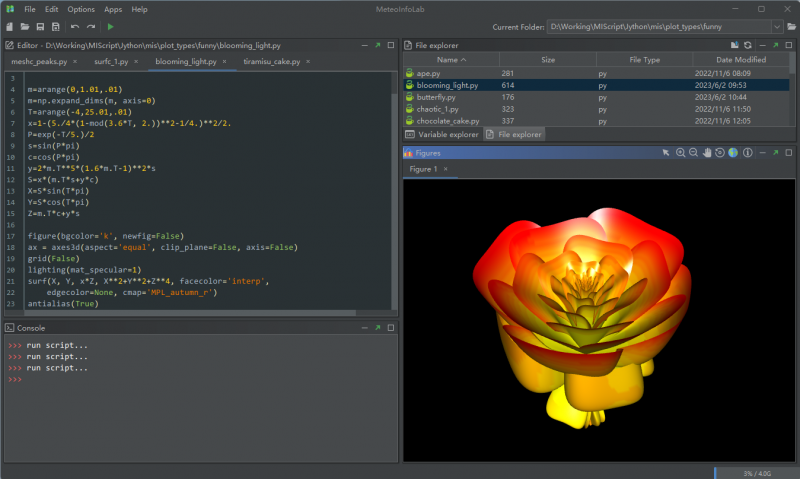800x479 pixels.
Task: Run the script with the green play button
Action: (110, 26)
